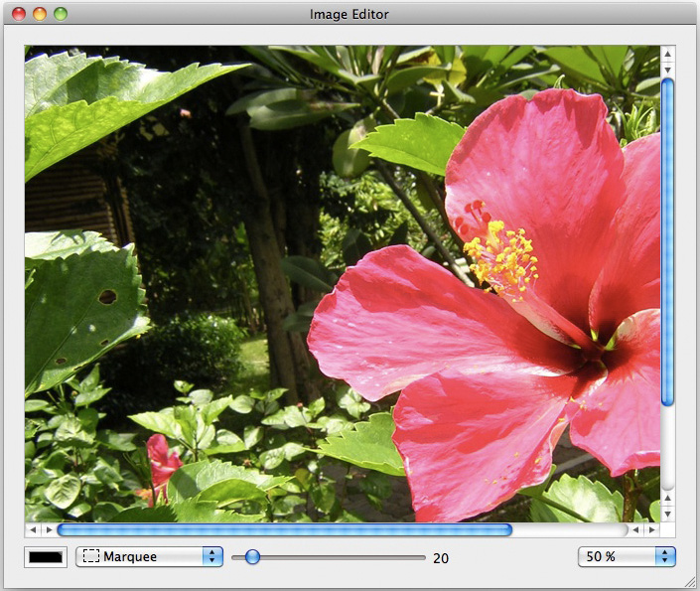The width and height of the screenshot is (700, 591).
Task: Minimize the Image Editor window with yellow button
Action: pos(40,14)
